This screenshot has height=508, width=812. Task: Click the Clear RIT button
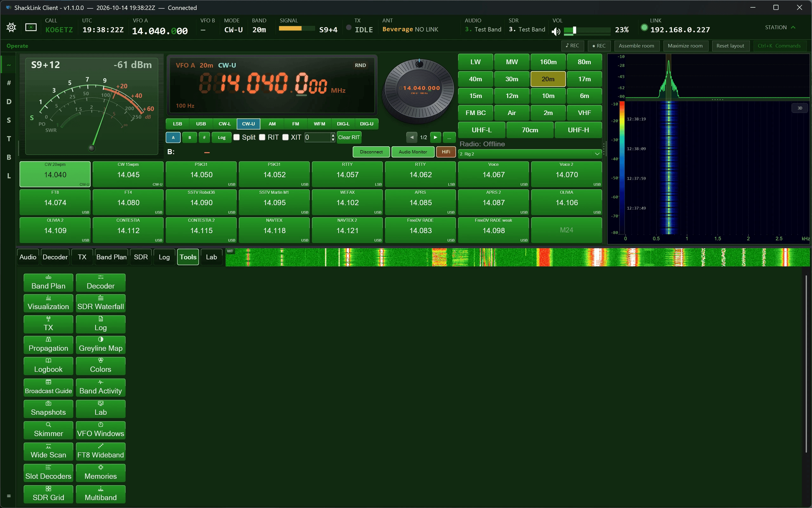(349, 137)
